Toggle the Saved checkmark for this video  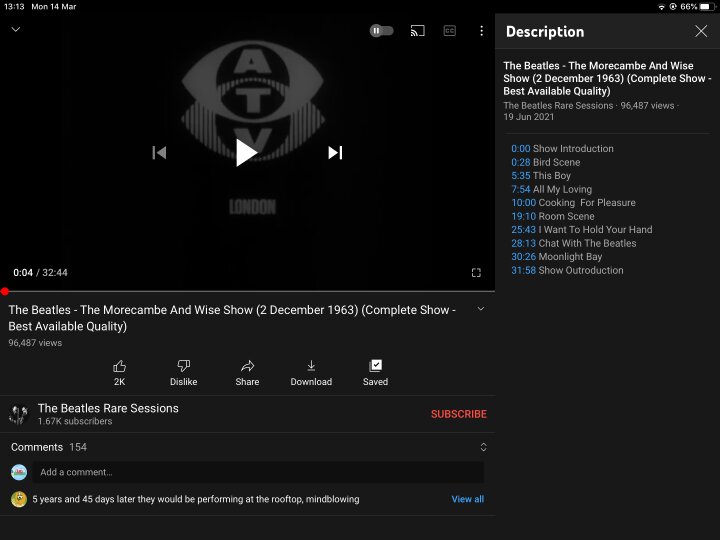[x=375, y=371]
